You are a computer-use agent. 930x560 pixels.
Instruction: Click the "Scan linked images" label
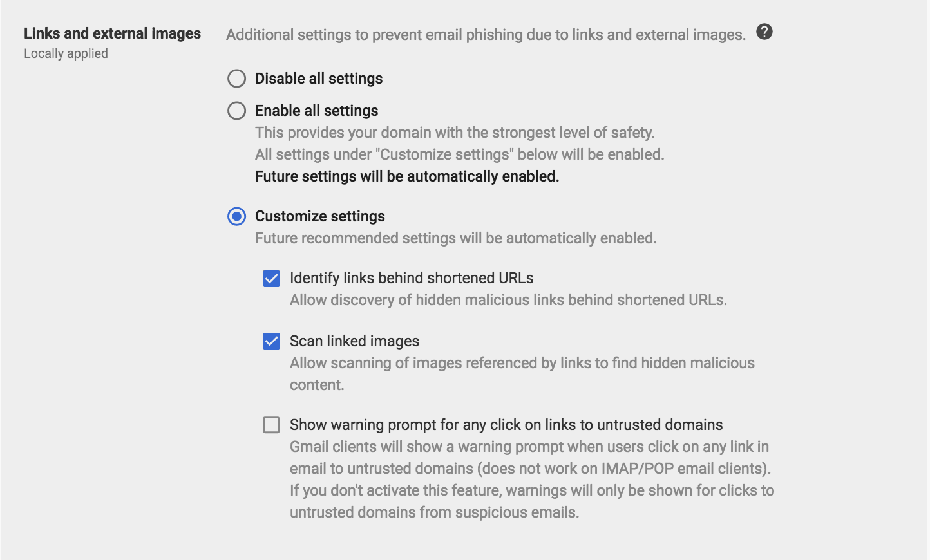pyautogui.click(x=354, y=341)
